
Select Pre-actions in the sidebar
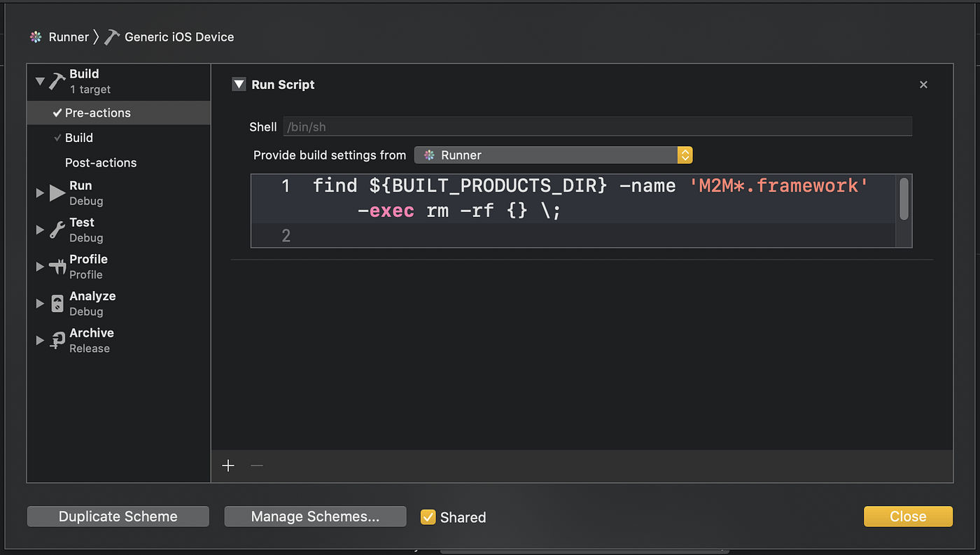[119, 113]
